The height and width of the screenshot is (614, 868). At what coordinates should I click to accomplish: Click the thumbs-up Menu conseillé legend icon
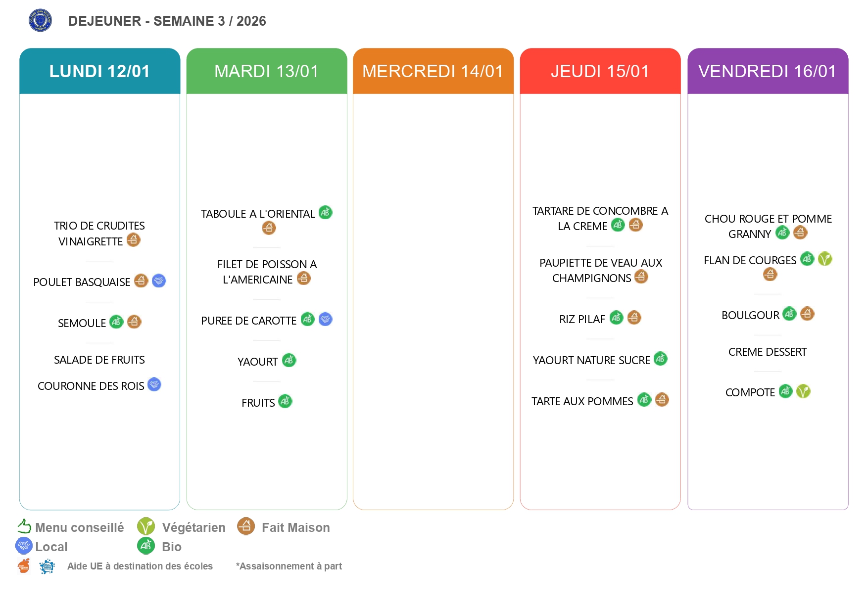[x=24, y=526]
